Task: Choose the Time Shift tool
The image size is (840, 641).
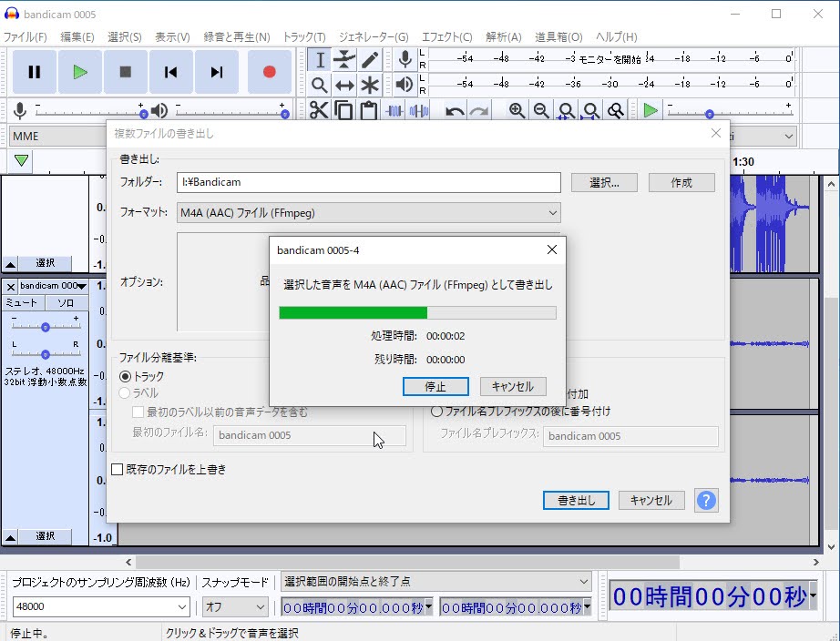Action: (x=344, y=86)
